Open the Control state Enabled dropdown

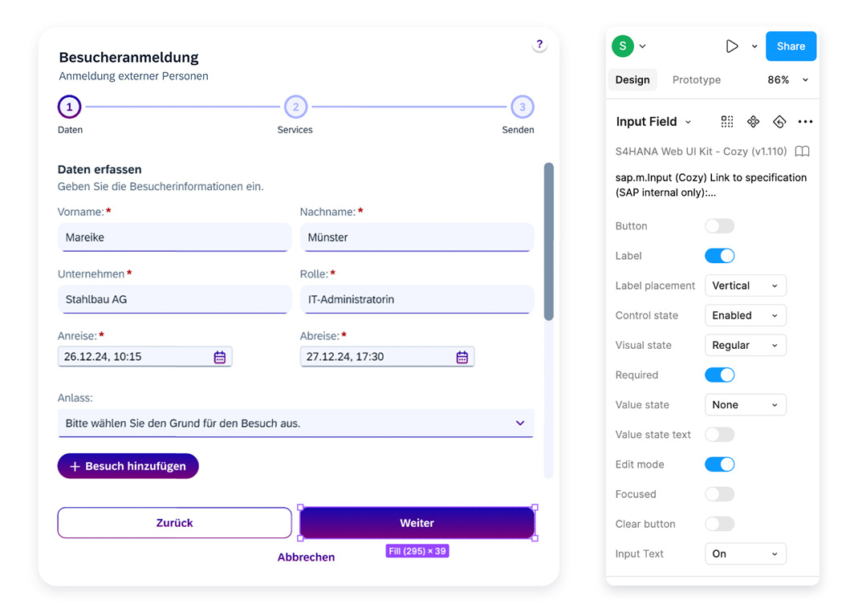coord(746,315)
